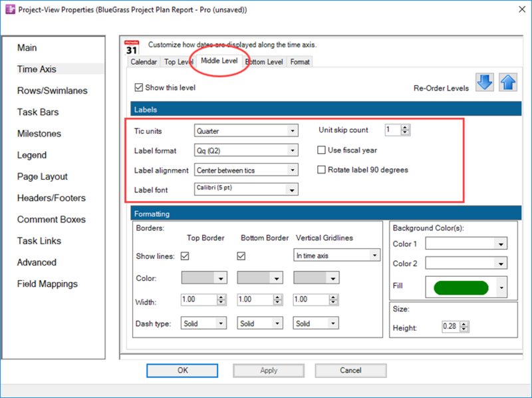Open the Label format dropdown
Screen dimensions: 532x398
246,150
